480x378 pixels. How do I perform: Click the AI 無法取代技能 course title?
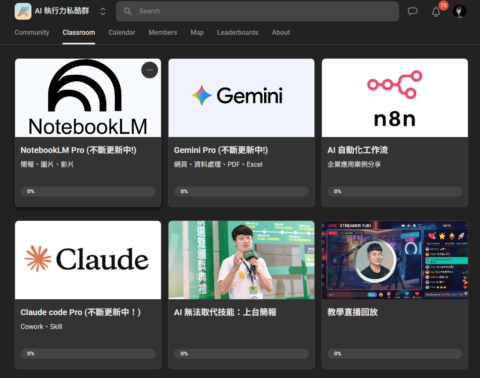[225, 312]
